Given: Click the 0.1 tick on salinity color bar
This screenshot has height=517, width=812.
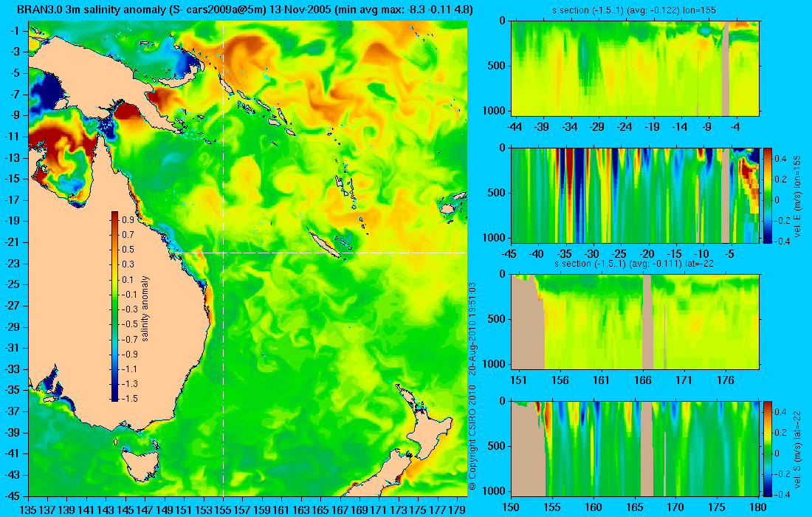Looking at the screenshot, I should coord(128,280).
